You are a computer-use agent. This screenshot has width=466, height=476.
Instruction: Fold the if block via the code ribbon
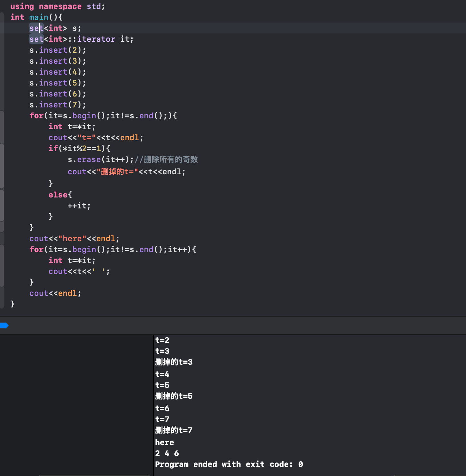click(x=2, y=166)
